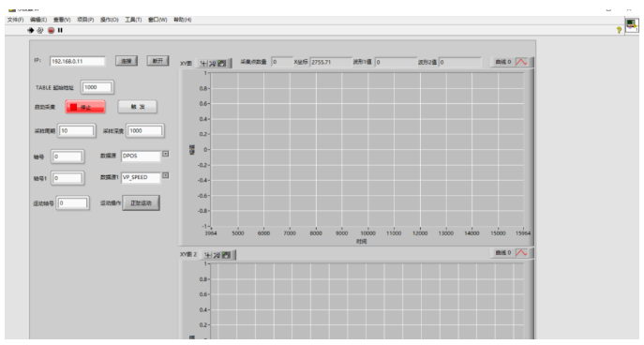Select the zoom tool on XY图 palette
This screenshot has width=644, height=345.
pos(213,63)
